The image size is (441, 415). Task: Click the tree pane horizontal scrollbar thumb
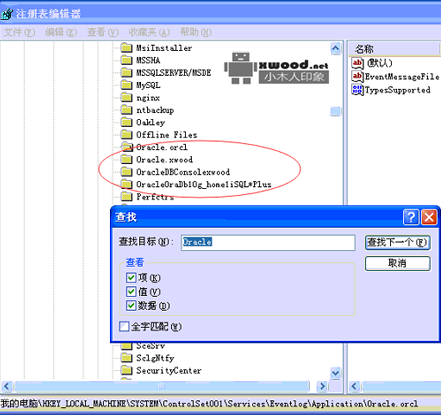(x=162, y=386)
